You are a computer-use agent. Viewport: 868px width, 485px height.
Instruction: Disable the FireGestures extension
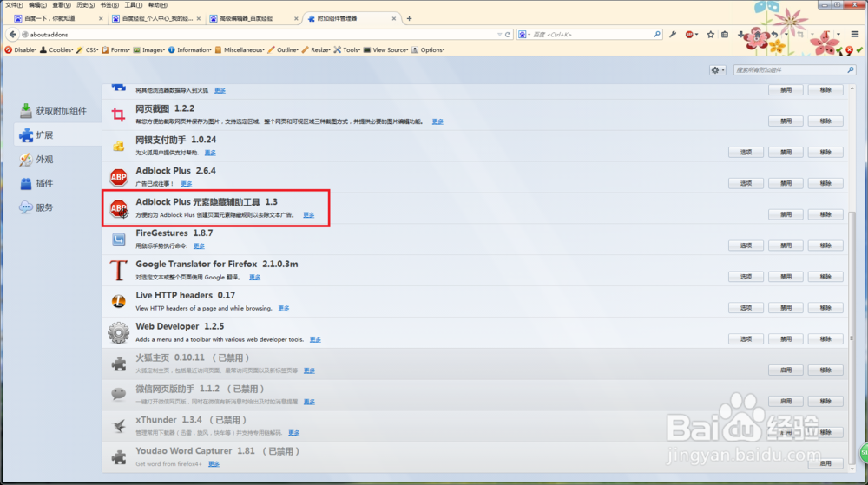tap(786, 246)
